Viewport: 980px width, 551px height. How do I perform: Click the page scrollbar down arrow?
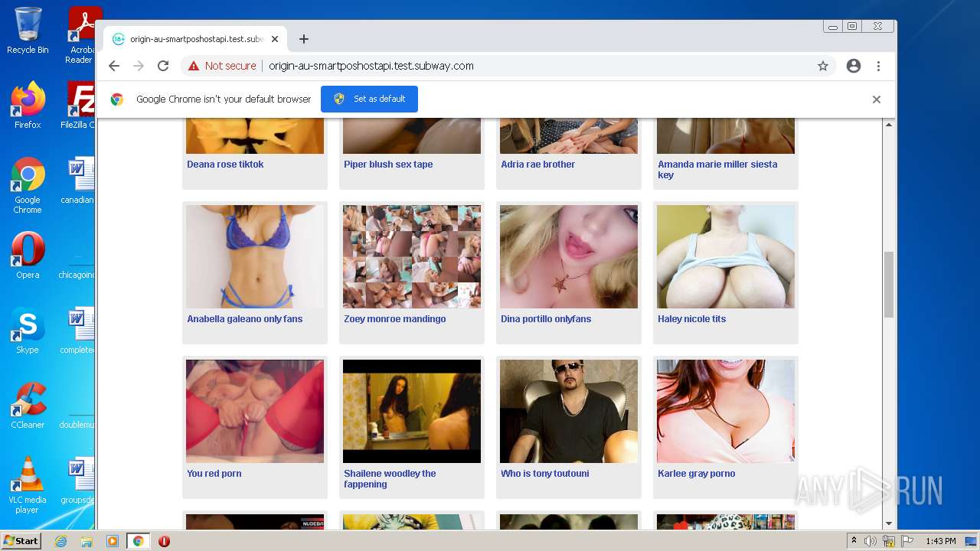889,523
